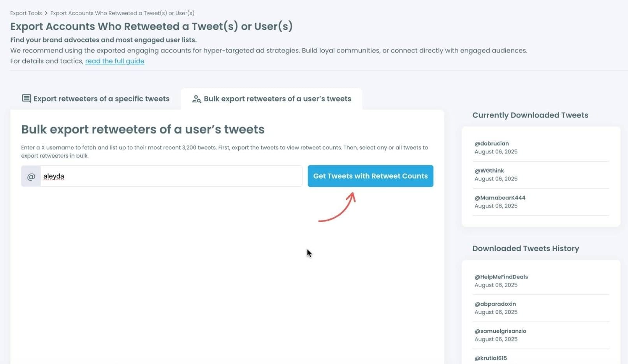
Task: Select @dobrucian in Currently Downloaded Tweets
Action: pyautogui.click(x=492, y=143)
